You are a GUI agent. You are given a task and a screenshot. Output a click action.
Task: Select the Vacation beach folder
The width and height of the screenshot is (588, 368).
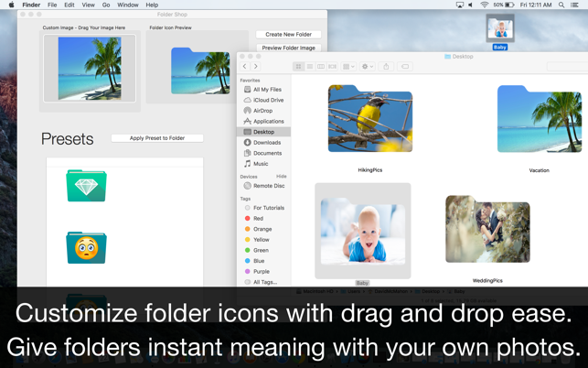tap(540, 119)
